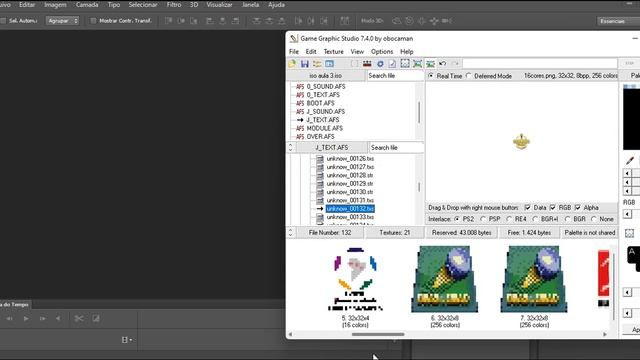Select the None interlace radio button

(593, 219)
